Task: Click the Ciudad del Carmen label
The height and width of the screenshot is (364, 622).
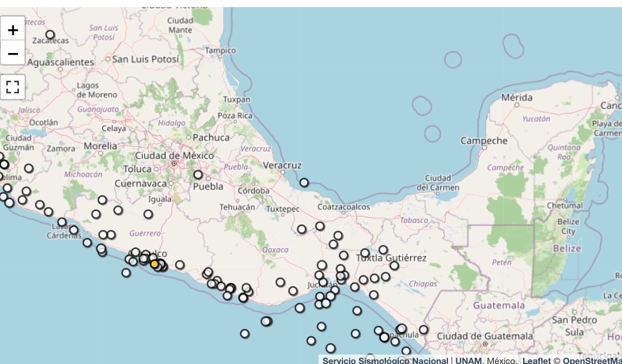Action: click(438, 183)
